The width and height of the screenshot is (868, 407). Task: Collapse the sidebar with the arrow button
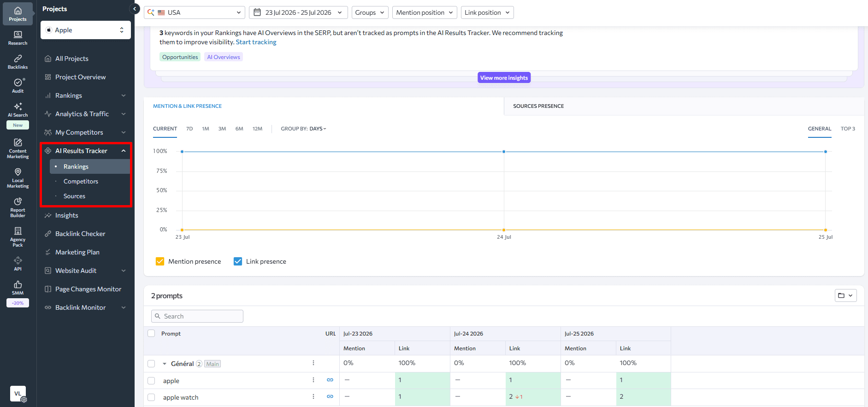(135, 9)
